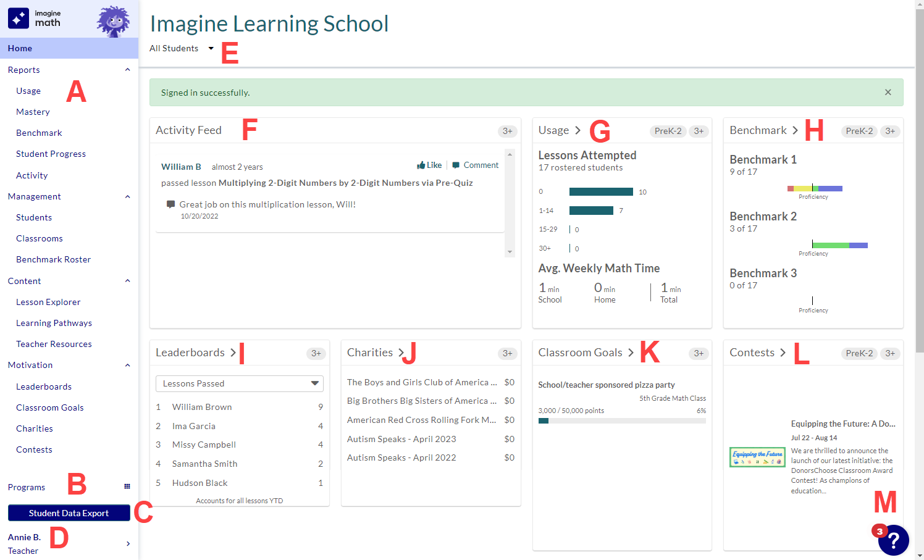This screenshot has height=560, width=924.
Task: Click the purple monster mascot avatar
Action: click(x=114, y=22)
